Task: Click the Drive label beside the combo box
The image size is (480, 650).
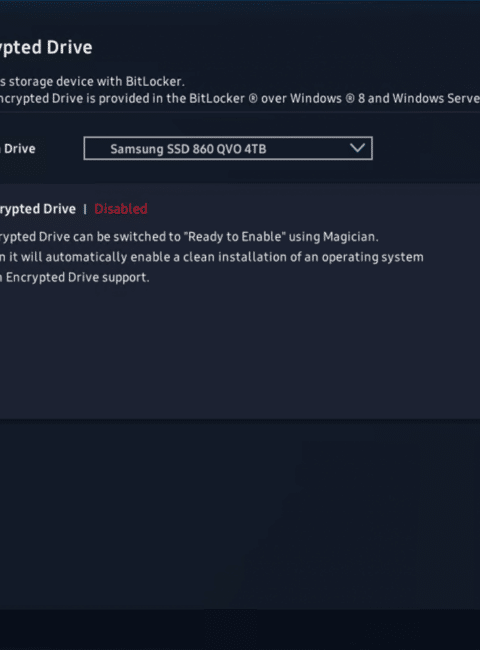Action: coord(19,149)
